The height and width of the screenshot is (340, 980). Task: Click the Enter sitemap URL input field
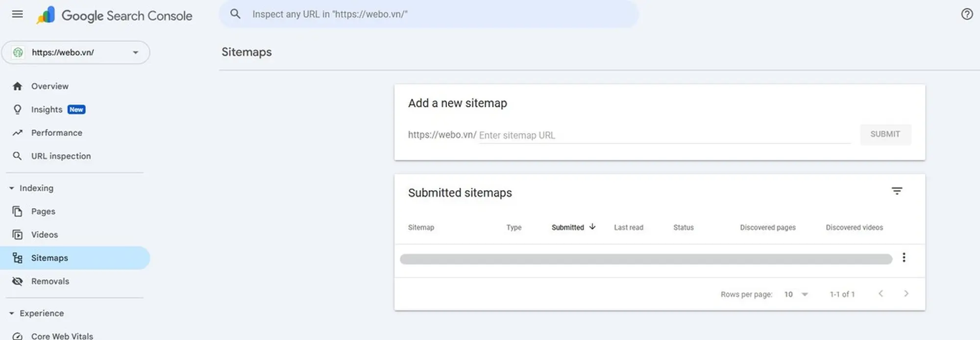click(664, 135)
